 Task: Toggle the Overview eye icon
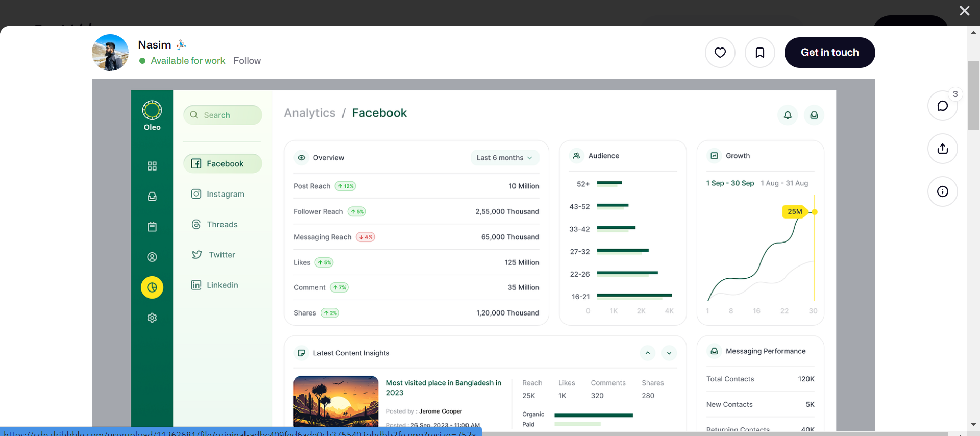pyautogui.click(x=302, y=158)
